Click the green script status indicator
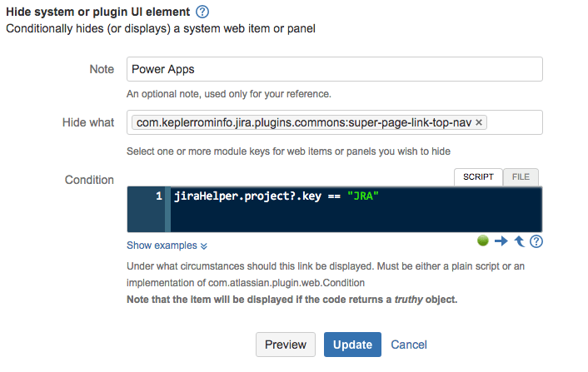The image size is (588, 372). click(483, 241)
